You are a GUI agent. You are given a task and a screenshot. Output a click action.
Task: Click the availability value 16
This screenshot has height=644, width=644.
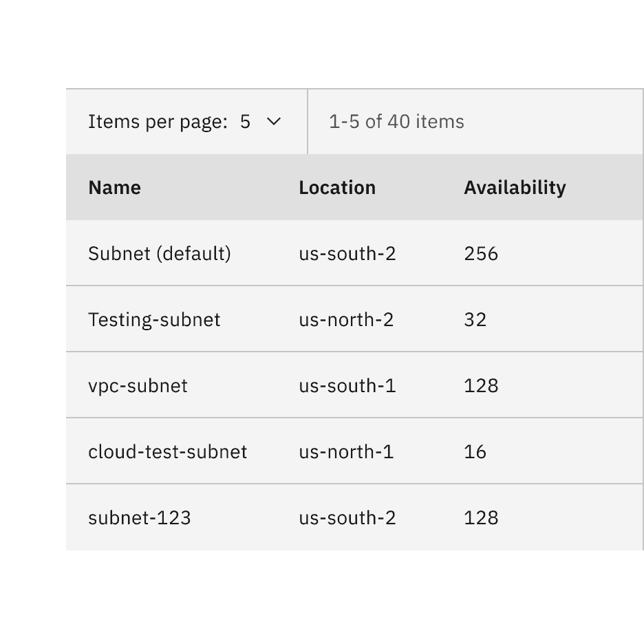click(x=475, y=451)
